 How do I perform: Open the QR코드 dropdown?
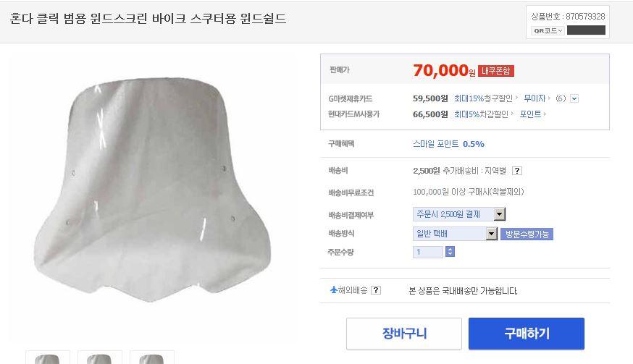pos(548,30)
